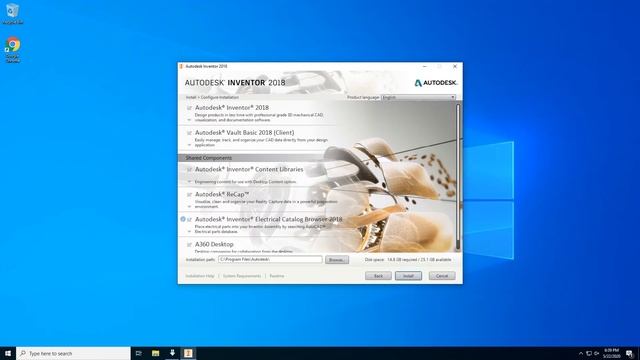Viewport: 640px width, 360px height.
Task: Toggle the Inventor Content Libraries checkbox
Action: 189,170
